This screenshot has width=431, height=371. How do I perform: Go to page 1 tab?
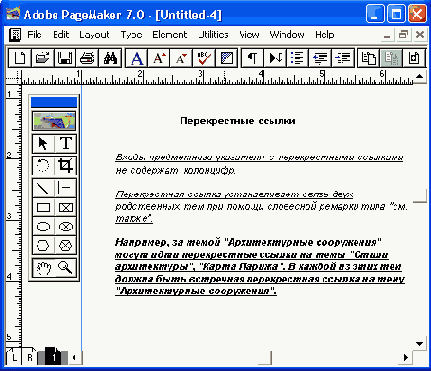pyautogui.click(x=53, y=357)
